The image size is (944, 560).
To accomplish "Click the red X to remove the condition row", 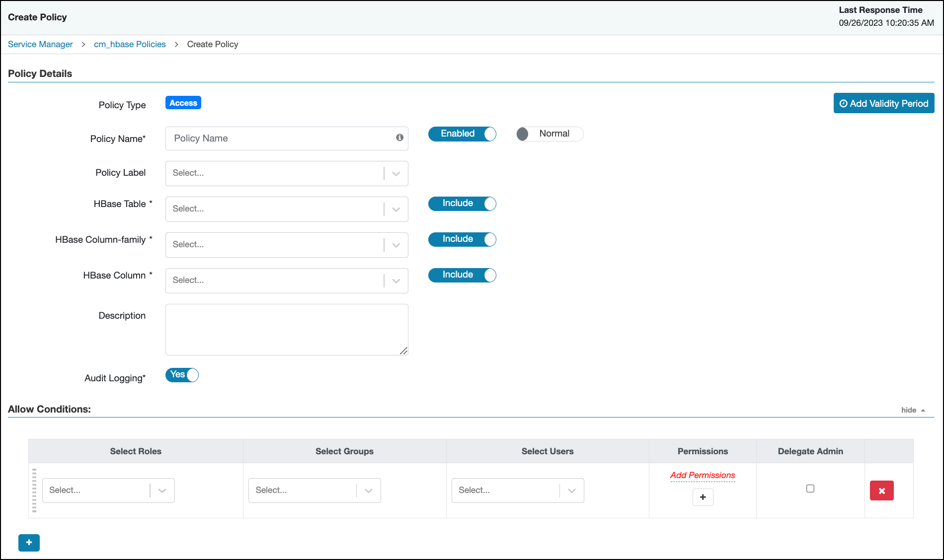I will tap(882, 490).
